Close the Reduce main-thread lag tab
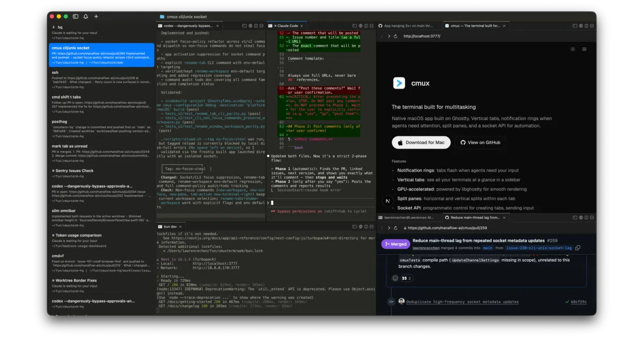The image size is (644, 338). tap(504, 217)
